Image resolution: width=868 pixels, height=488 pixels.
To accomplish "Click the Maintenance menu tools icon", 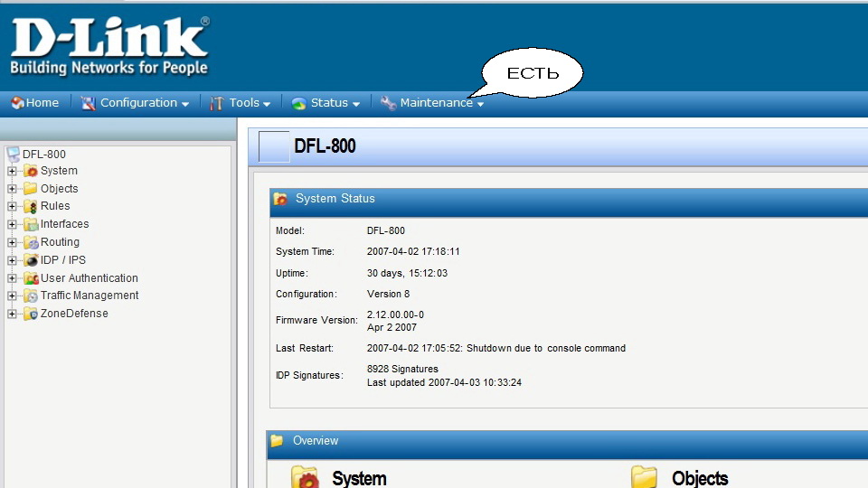I will click(388, 103).
